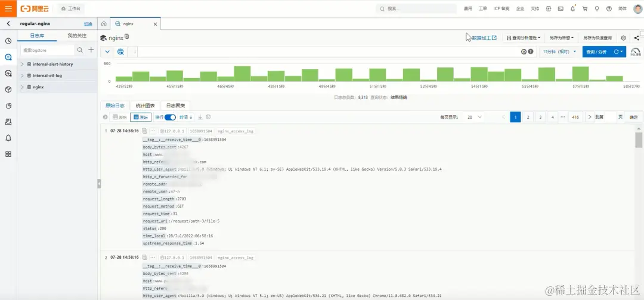Open the home tab icon
Screen dimensions: 644x300
click(x=104, y=24)
